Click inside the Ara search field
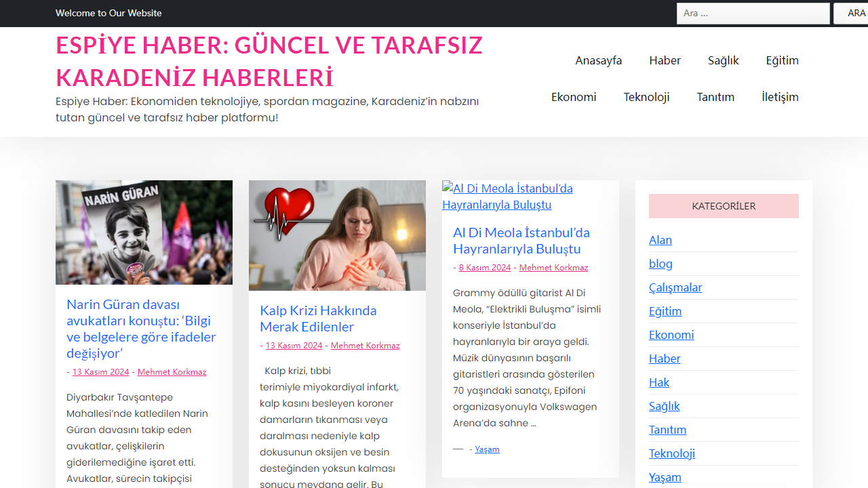 pos(753,13)
